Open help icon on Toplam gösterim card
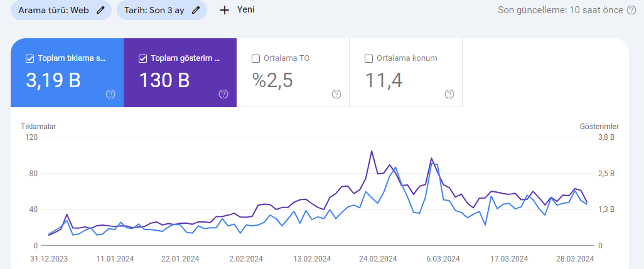 tap(223, 94)
